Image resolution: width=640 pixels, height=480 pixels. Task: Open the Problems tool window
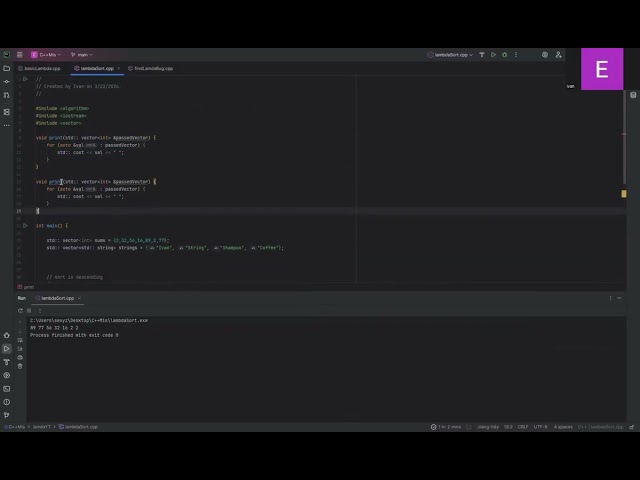pos(7,402)
